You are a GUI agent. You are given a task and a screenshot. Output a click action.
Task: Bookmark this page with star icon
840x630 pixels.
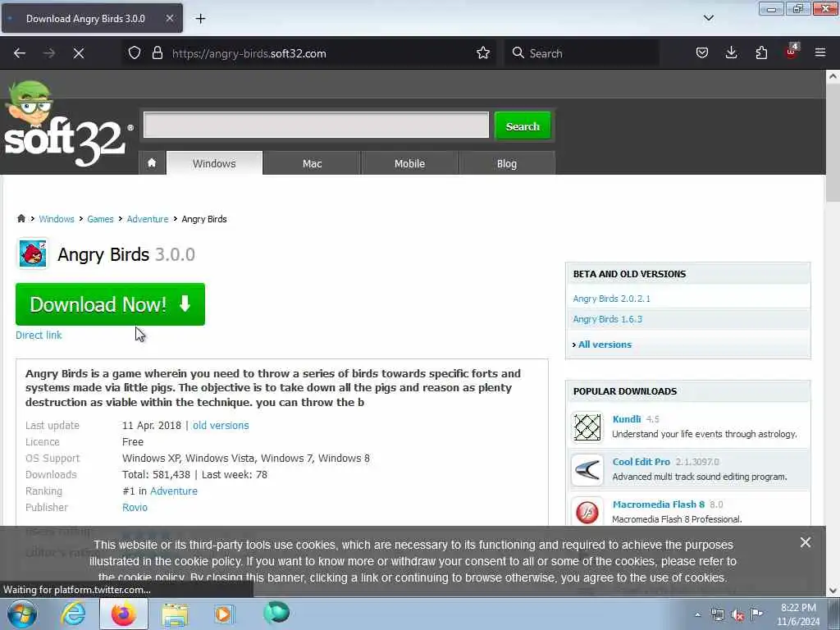tap(482, 53)
